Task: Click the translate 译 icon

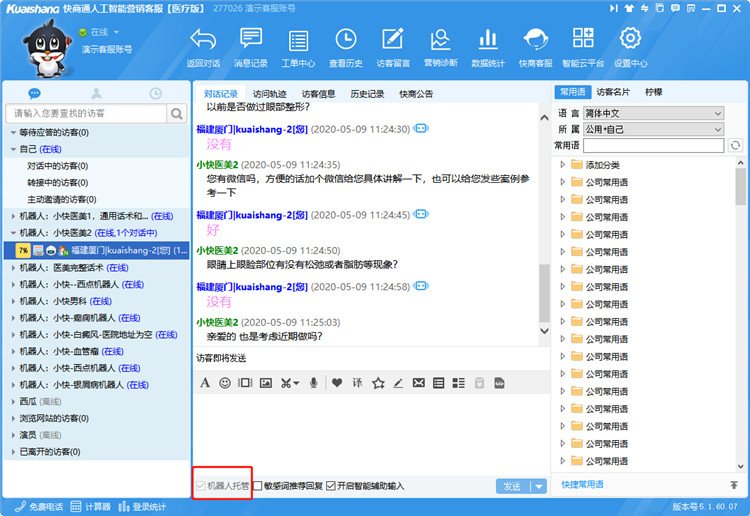Action: (x=357, y=383)
